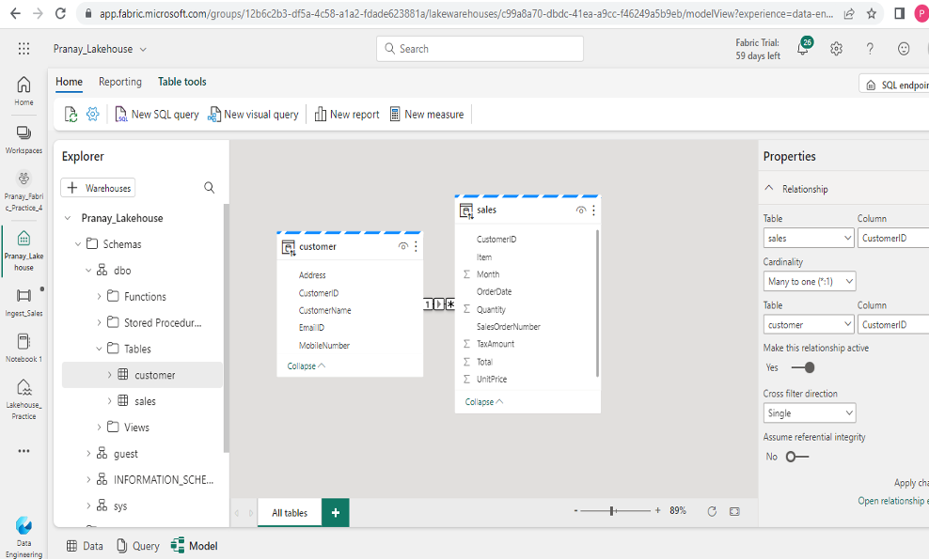Screen dimensions: 929x560
Task: Collapse Pranay_Lakehouse tree node
Action: point(68,218)
